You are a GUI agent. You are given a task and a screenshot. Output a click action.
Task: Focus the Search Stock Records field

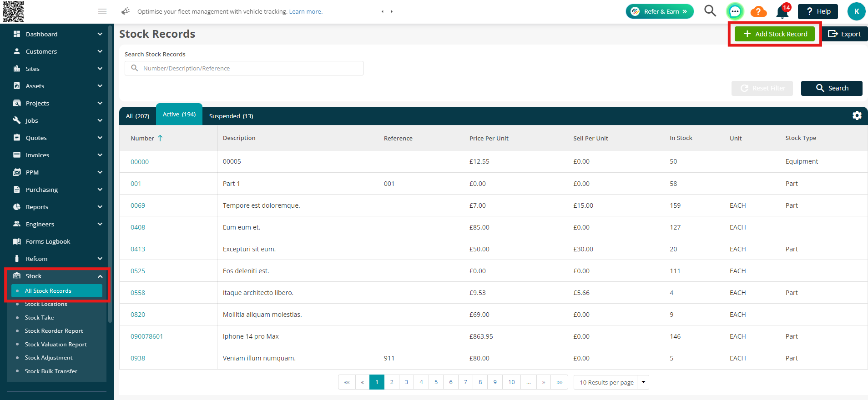click(x=244, y=68)
